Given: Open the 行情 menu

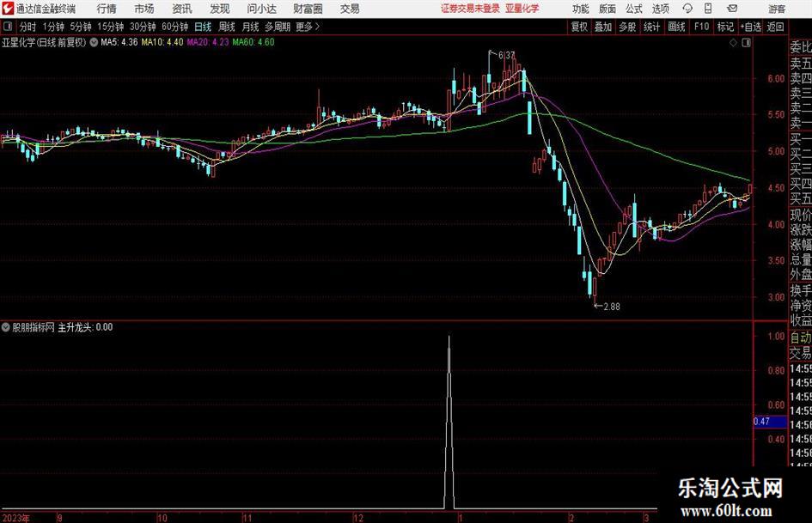Looking at the screenshot, I should [107, 9].
